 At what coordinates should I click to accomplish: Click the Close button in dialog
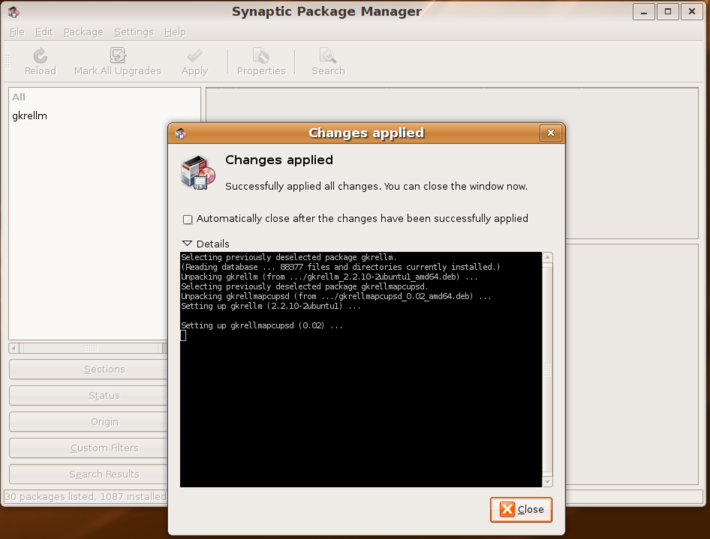[521, 510]
